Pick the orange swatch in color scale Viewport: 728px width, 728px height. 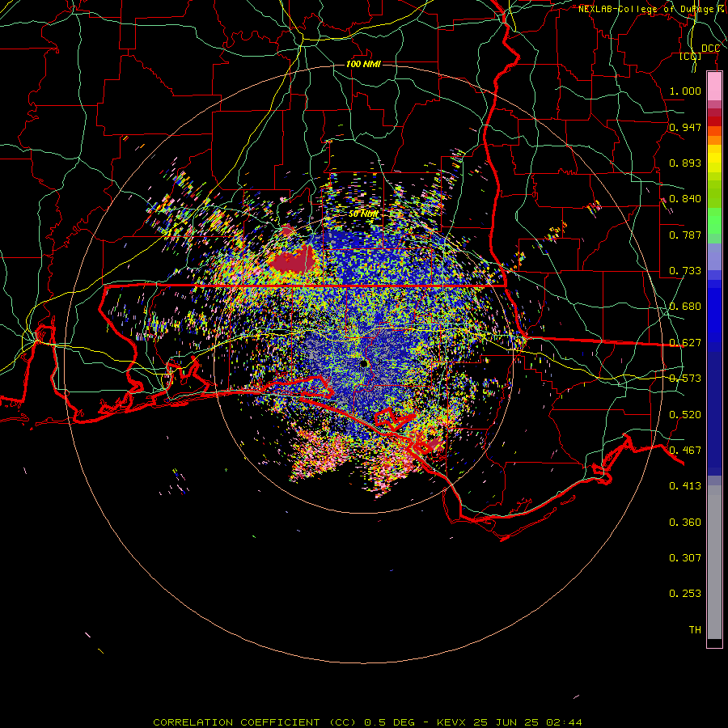[x=714, y=140]
